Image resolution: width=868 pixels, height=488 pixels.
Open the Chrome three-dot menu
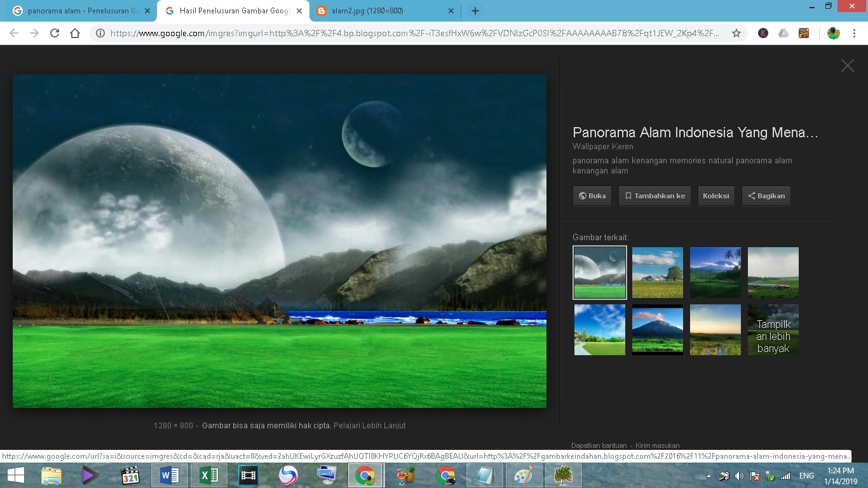tap(854, 33)
